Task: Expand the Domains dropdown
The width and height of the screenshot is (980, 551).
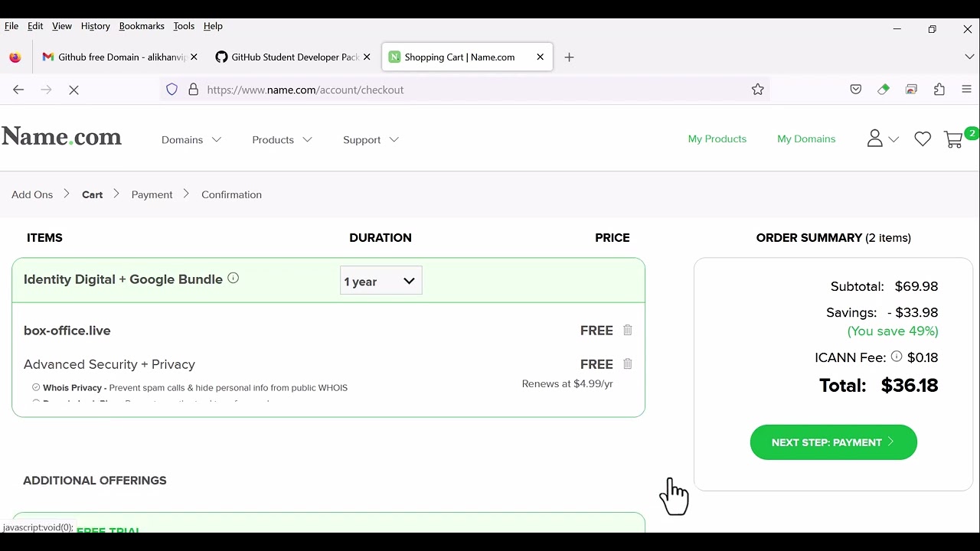Action: [x=191, y=140]
